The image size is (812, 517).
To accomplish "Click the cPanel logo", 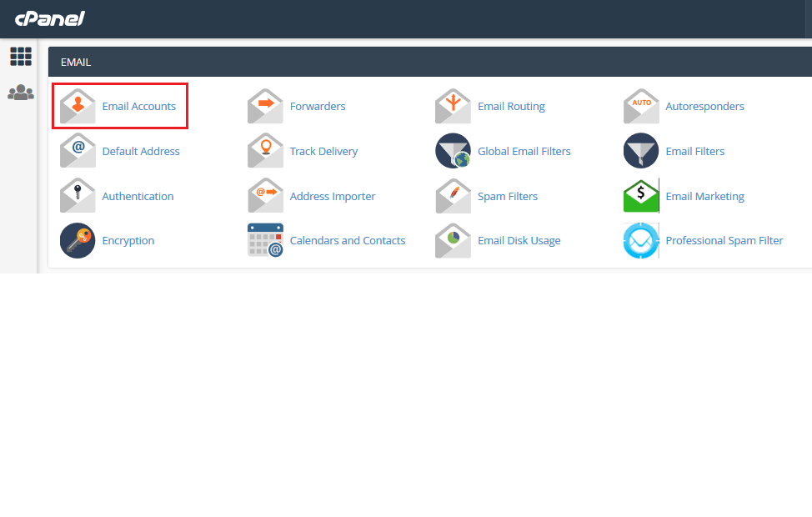I will point(50,18).
